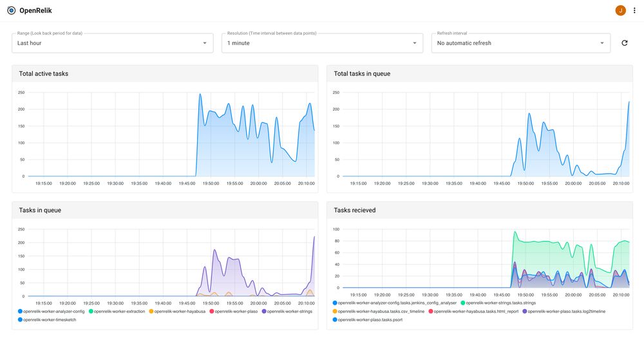Toggle openrelik-worker-timesketch legend series

pyautogui.click(x=47, y=319)
